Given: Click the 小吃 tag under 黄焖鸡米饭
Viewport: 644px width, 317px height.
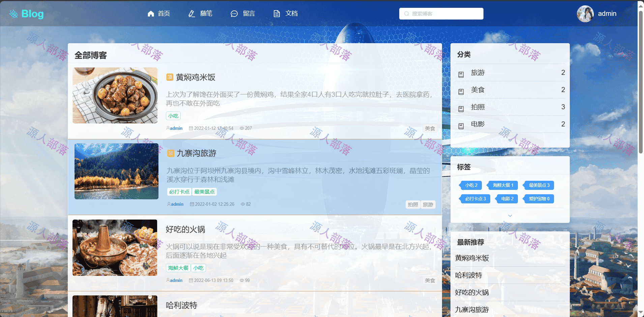Looking at the screenshot, I should 173,116.
